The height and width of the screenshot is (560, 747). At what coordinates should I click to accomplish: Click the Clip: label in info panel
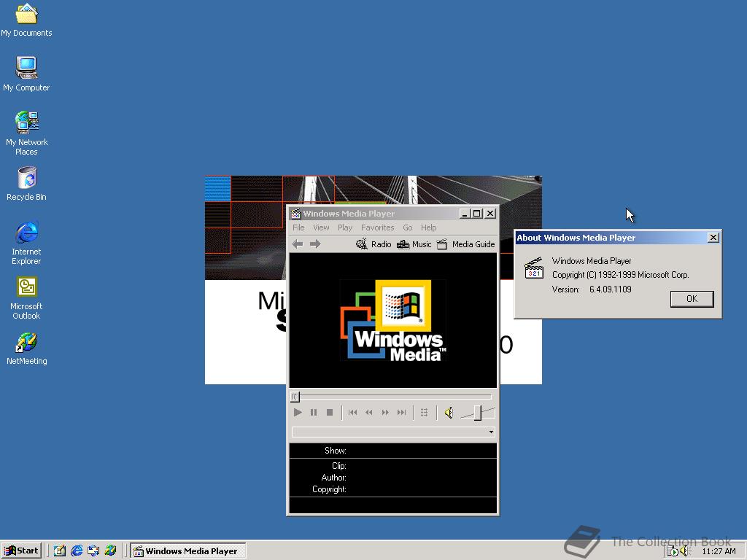338,466
